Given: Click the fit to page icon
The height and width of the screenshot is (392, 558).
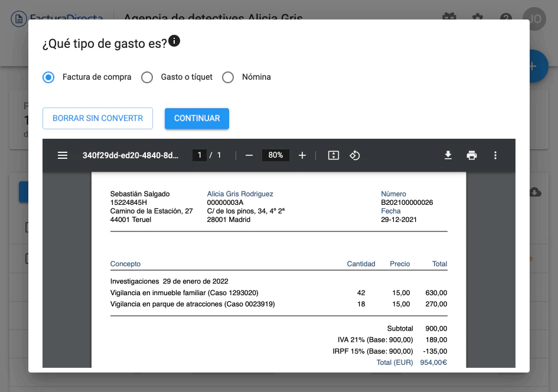Looking at the screenshot, I should (334, 155).
